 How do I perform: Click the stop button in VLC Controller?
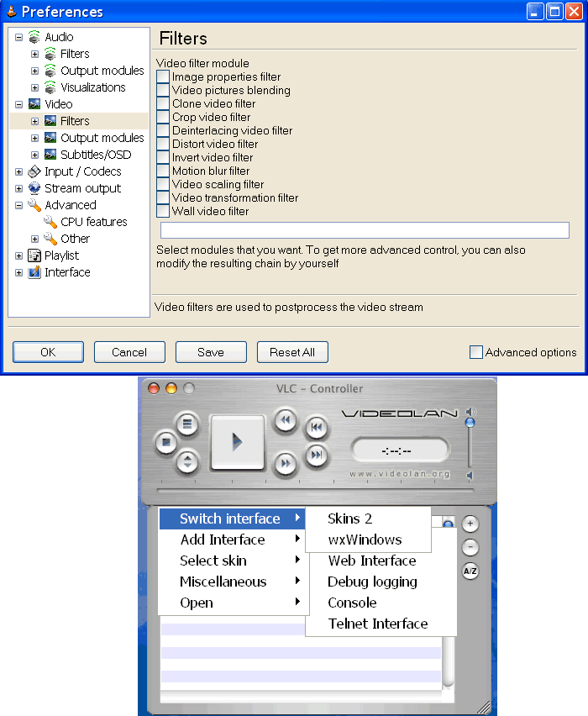166,442
